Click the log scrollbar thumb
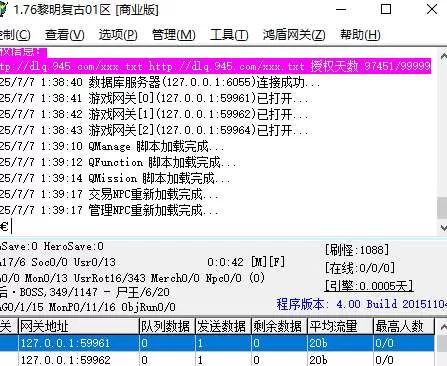Screen dimensions: 447x366 tap(443, 208)
